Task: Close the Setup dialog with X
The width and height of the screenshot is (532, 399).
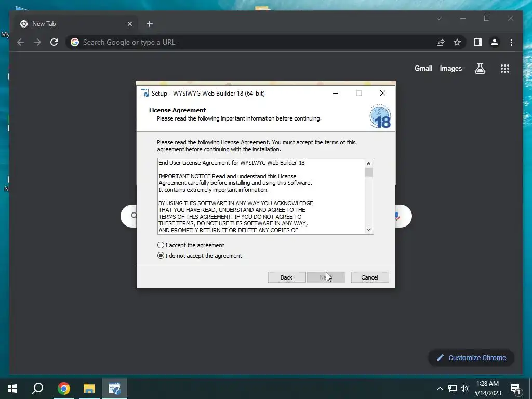Action: pos(383,93)
